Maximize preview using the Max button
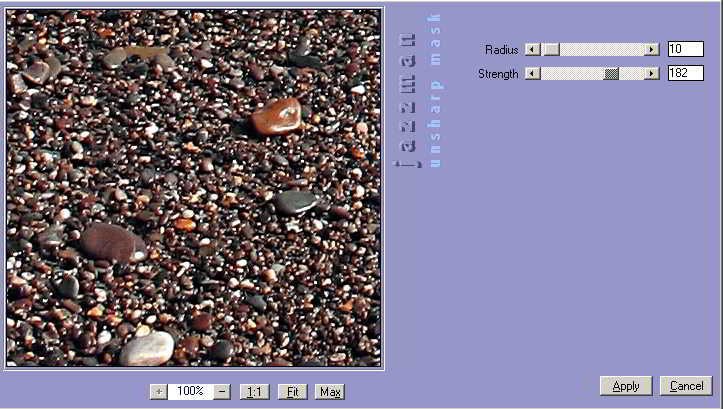Screen dimensions: 723x409 (330, 391)
